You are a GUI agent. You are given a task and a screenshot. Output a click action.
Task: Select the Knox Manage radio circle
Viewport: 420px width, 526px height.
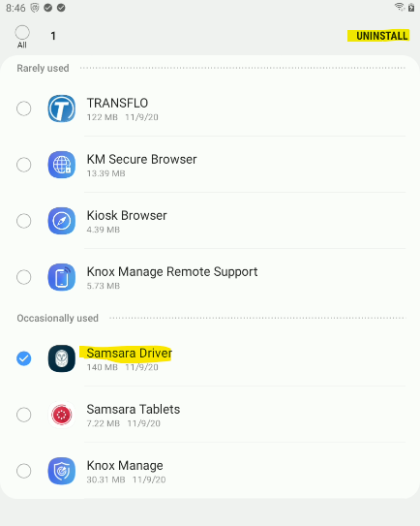[x=24, y=471]
